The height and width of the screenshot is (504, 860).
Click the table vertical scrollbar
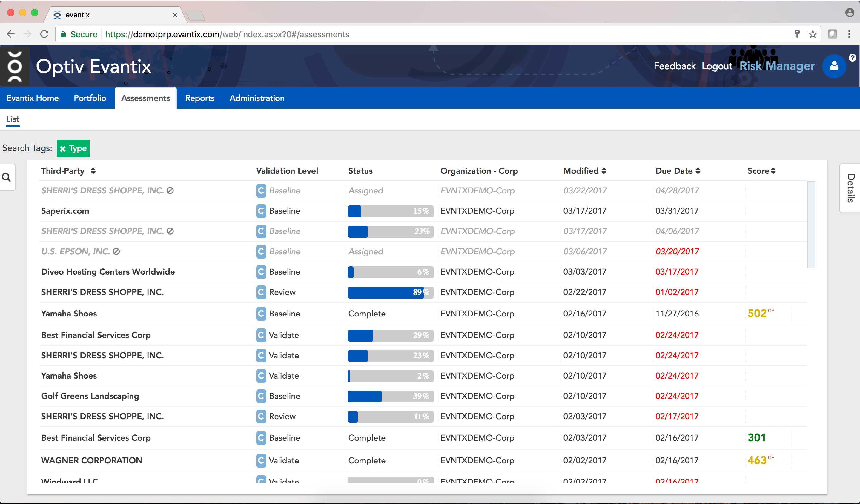tap(811, 225)
